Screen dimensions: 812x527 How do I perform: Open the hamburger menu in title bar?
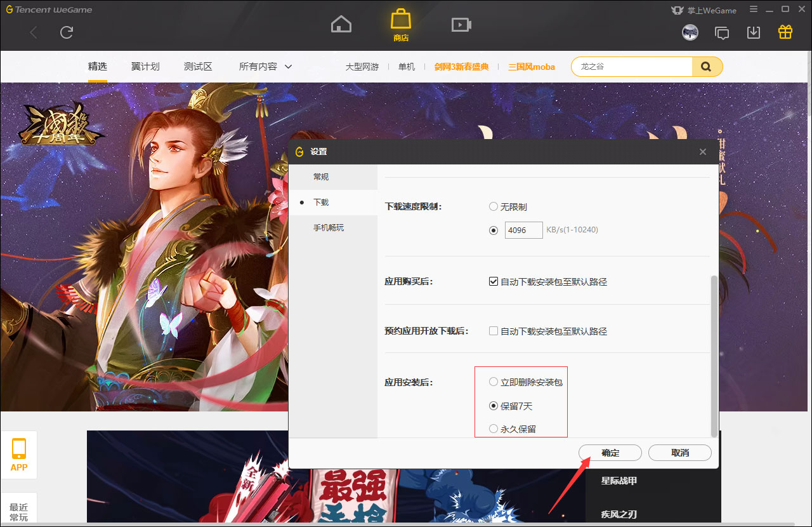[x=753, y=10]
